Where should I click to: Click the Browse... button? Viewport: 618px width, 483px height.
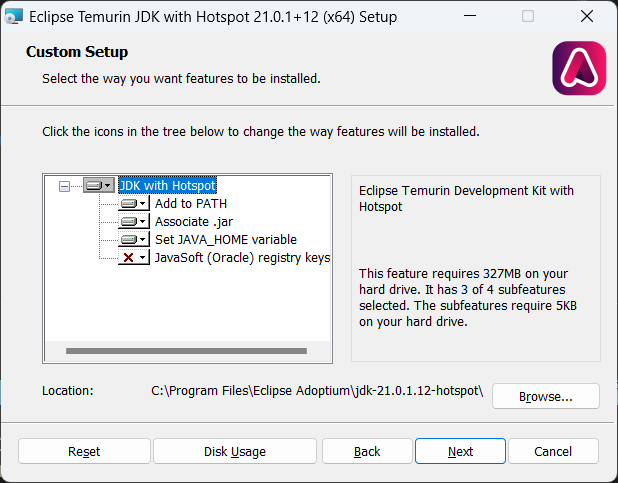[x=545, y=396]
